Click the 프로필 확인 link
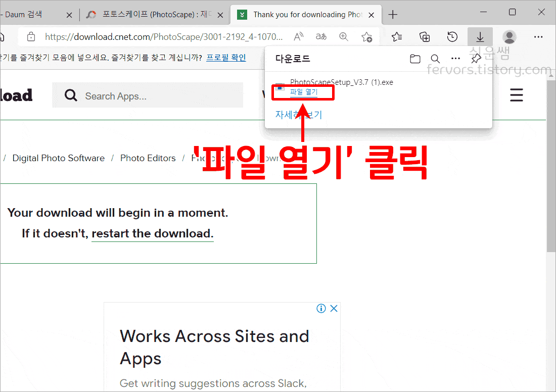Screen dimensions: 556x392 point(226,58)
